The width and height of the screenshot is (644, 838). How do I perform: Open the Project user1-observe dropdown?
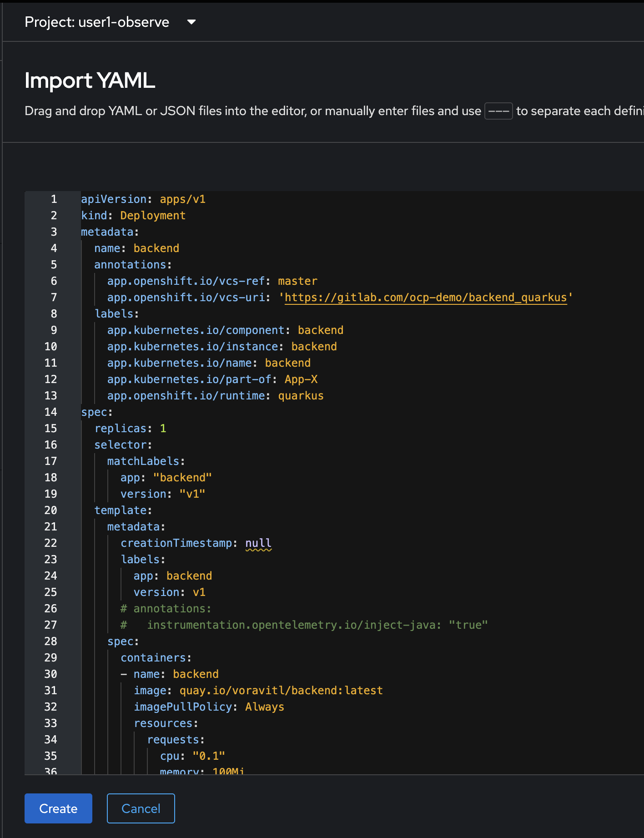tap(110, 22)
